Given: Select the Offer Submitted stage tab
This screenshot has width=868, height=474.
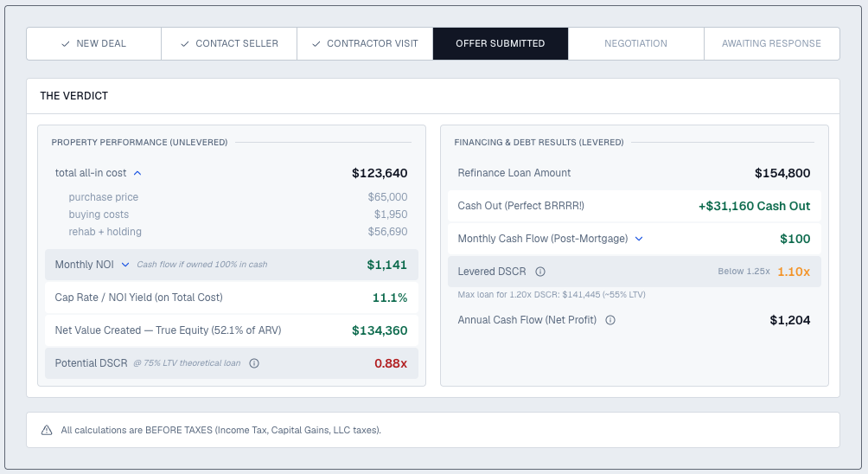Looking at the screenshot, I should (501, 43).
